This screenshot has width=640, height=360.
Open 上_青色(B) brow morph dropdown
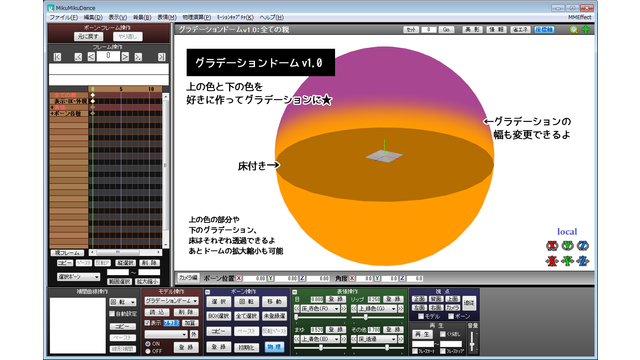pyautogui.click(x=320, y=339)
